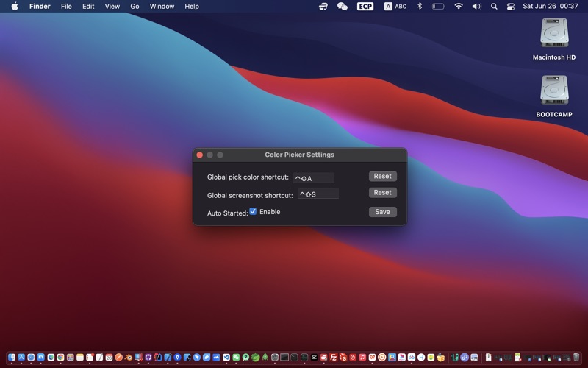Image resolution: width=588 pixels, height=368 pixels.
Task: Open Finder from the Dock
Action: 12,357
